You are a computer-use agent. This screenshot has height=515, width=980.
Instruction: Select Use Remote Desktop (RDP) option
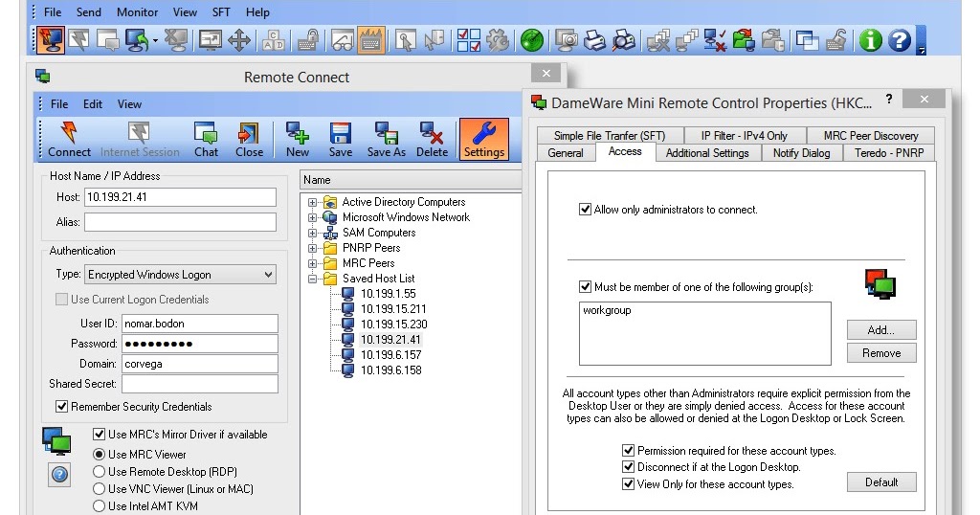[x=99, y=472]
